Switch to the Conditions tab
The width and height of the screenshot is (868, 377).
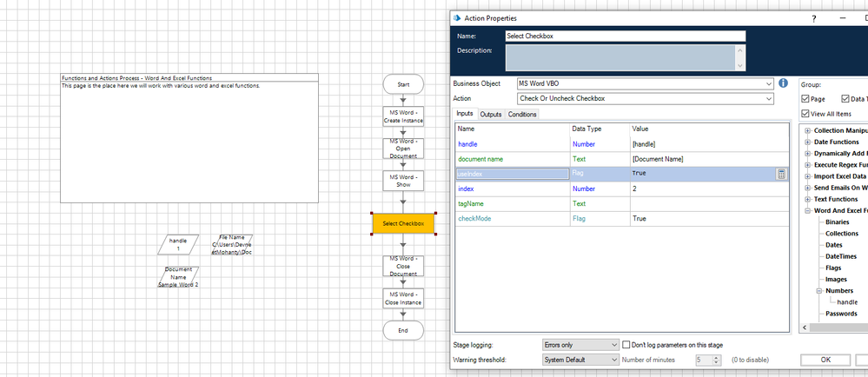point(522,115)
